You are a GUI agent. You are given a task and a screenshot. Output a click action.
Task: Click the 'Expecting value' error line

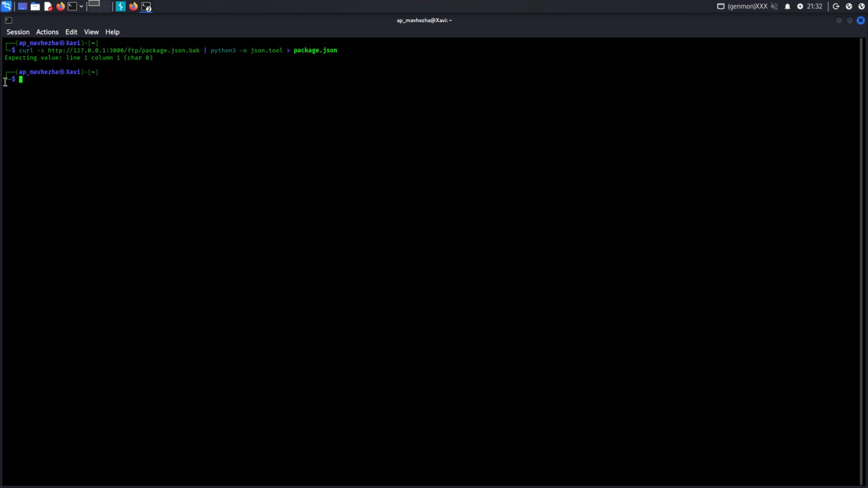coord(79,58)
